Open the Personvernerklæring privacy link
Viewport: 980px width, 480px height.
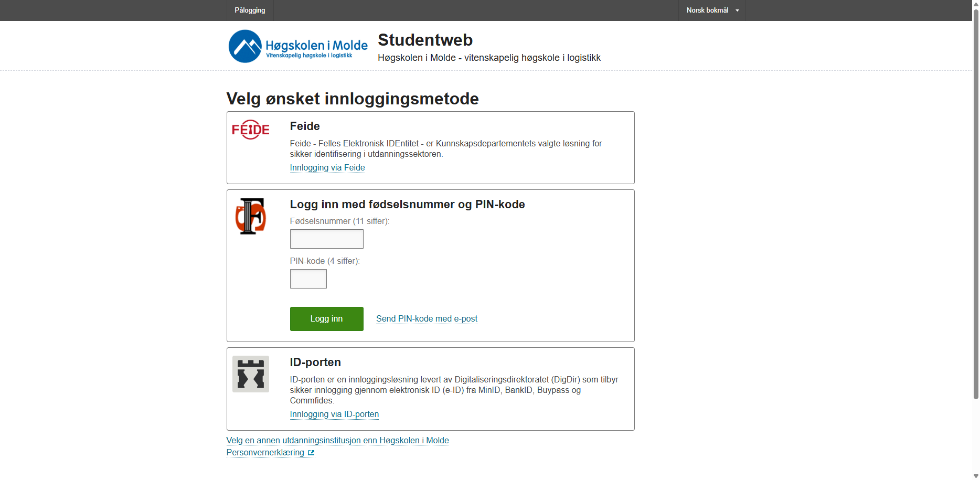[265, 453]
